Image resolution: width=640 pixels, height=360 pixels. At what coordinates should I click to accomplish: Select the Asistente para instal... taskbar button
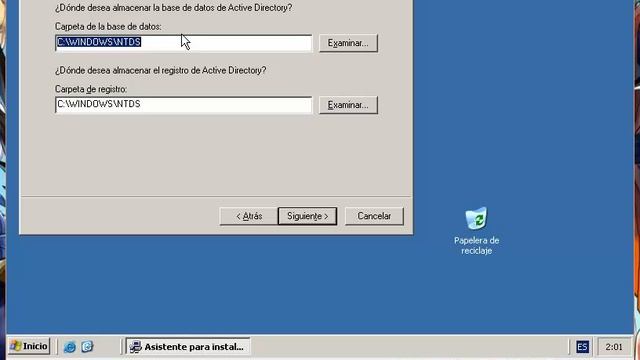[x=188, y=347]
